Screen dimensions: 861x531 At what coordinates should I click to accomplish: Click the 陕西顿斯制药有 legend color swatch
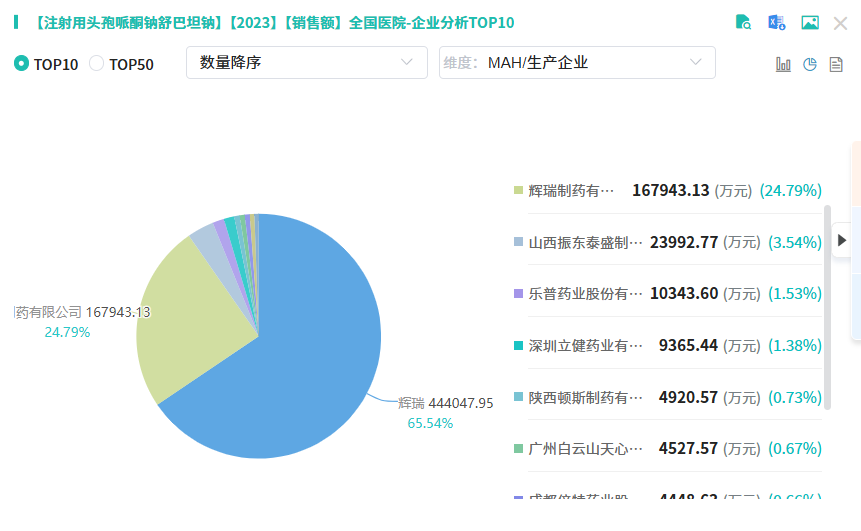coord(518,397)
